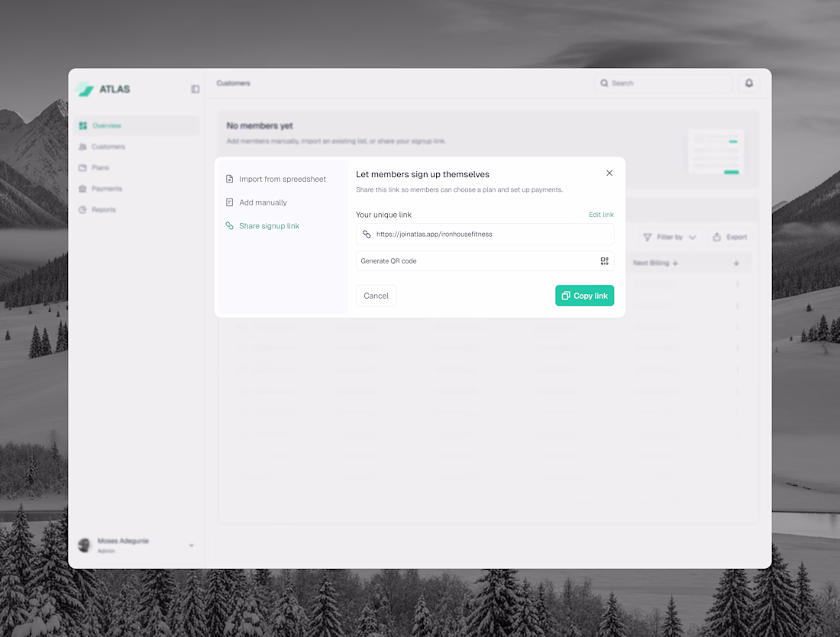Expand the user account menu chevron
Image resolution: width=840 pixels, height=637 pixels.
coord(191,545)
